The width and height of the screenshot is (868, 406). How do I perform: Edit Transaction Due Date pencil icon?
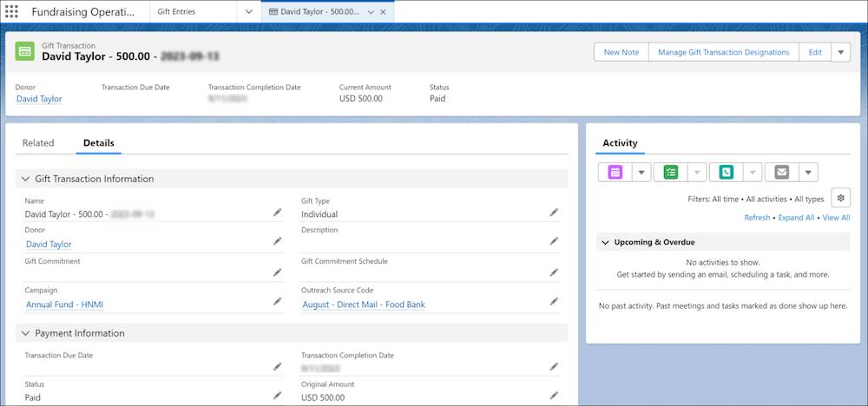pos(278,367)
